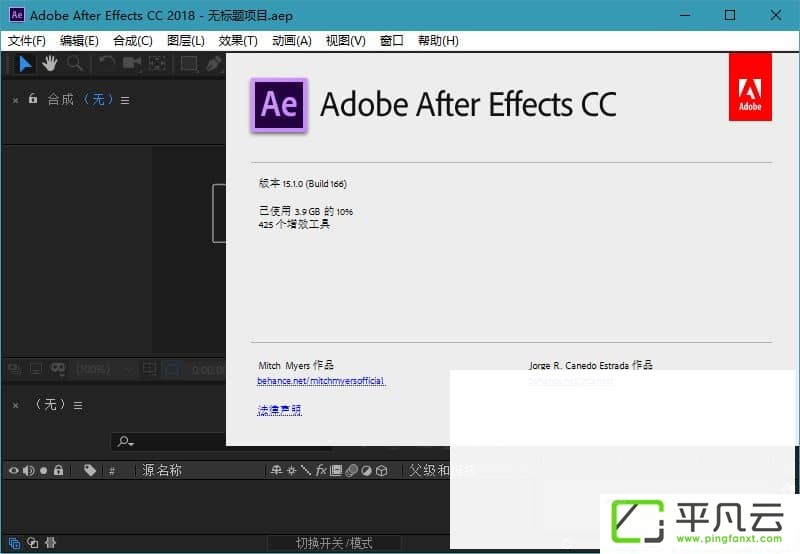
Task: Click the viewer always preview icon
Action: [15, 368]
